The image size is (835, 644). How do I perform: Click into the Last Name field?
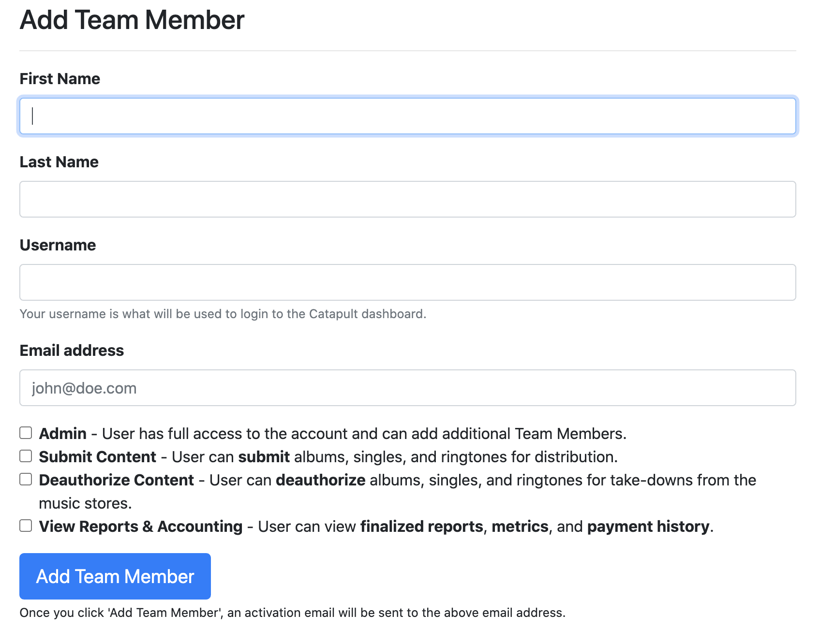pyautogui.click(x=407, y=199)
